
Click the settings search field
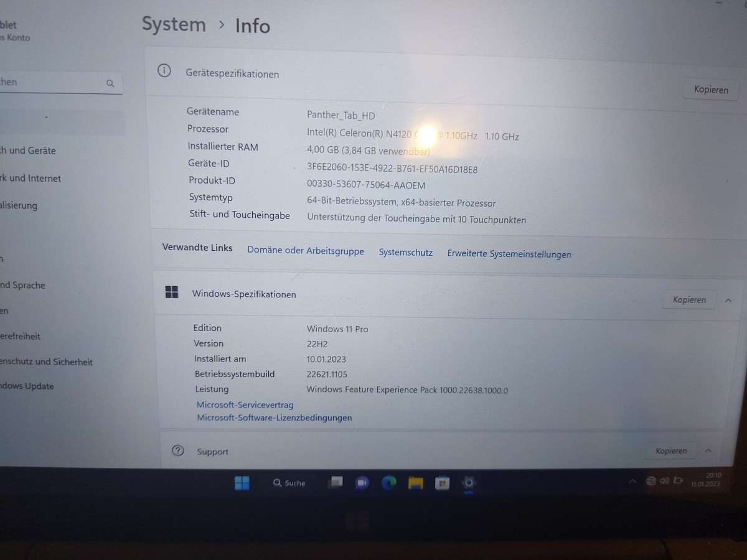(61, 83)
